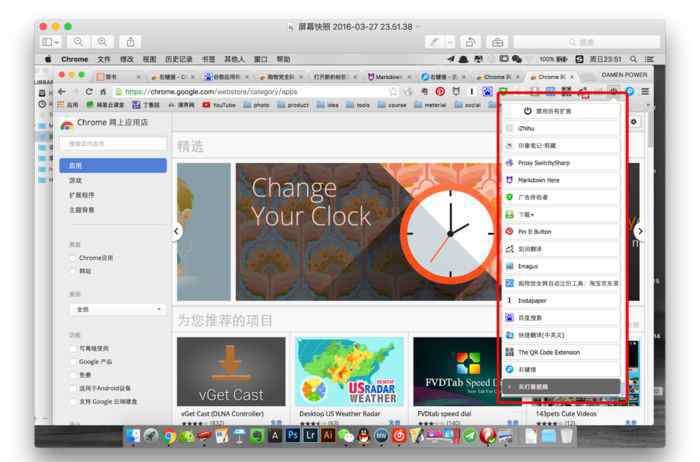Open the idea bookmarks folder
700x462 pixels.
tap(328, 105)
